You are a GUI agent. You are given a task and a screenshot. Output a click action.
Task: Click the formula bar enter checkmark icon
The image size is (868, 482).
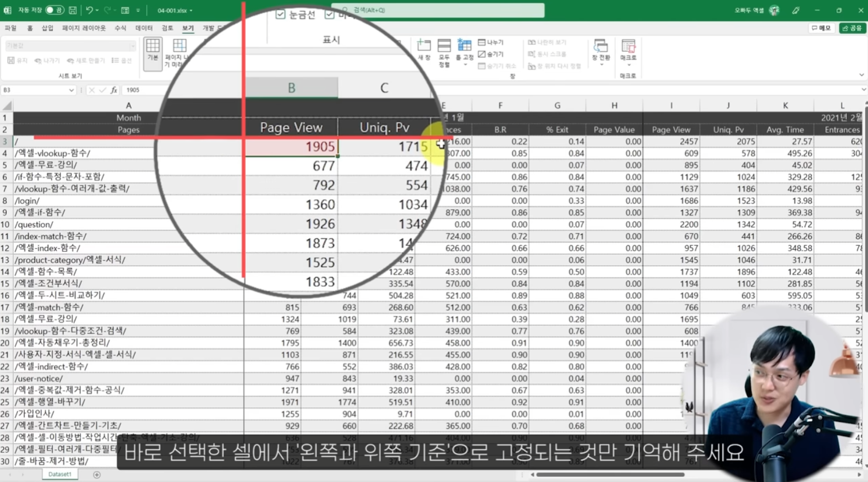coord(103,90)
